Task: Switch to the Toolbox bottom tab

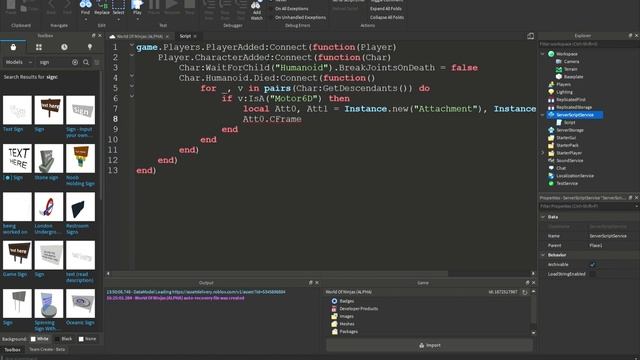Action: point(12,350)
